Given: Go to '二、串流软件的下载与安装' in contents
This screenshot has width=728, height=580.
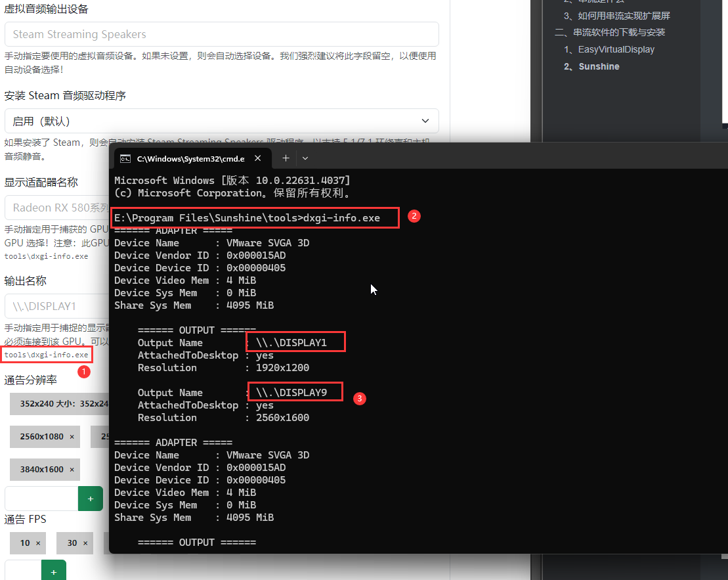Looking at the screenshot, I should [x=610, y=33].
